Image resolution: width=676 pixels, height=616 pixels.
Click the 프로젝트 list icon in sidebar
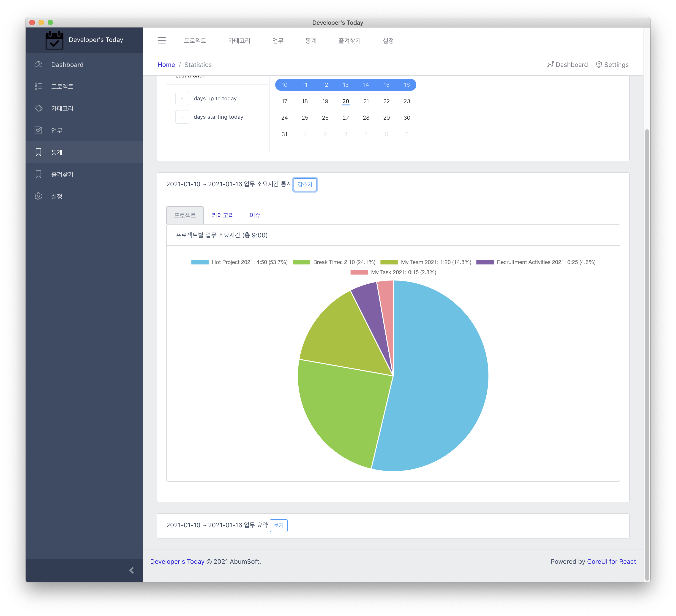click(38, 86)
